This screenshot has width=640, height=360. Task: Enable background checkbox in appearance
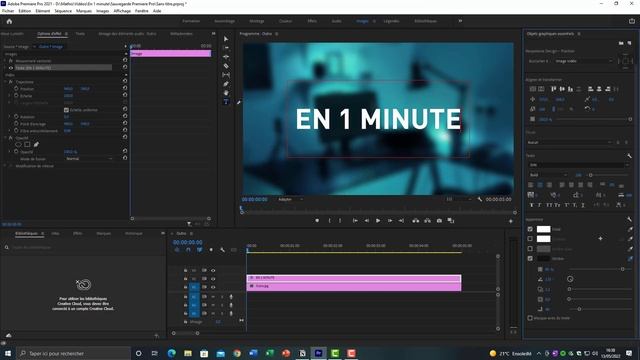(530, 249)
